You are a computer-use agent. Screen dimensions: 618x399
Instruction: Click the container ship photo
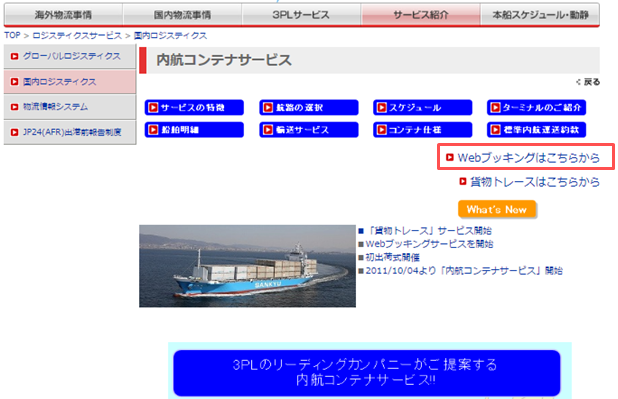247,266
